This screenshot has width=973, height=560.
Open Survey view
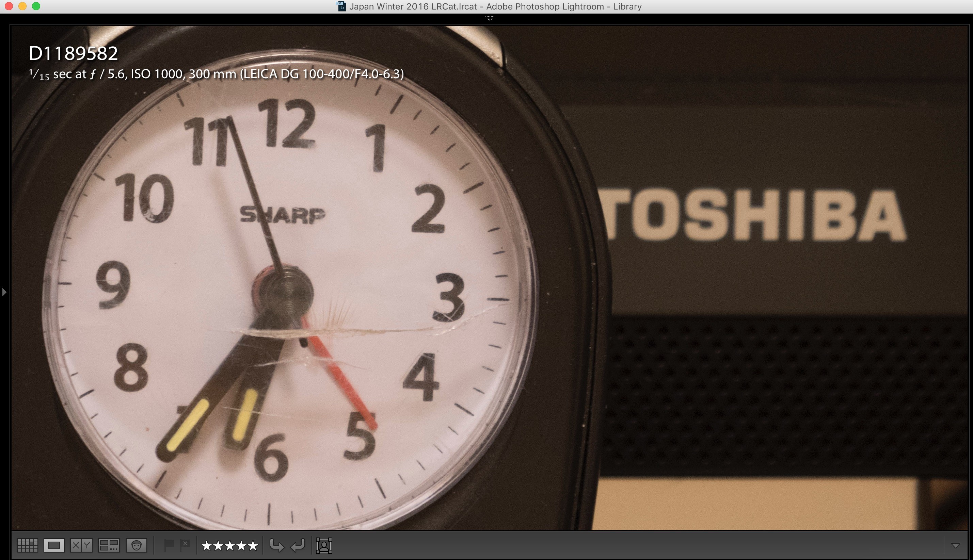[109, 545]
